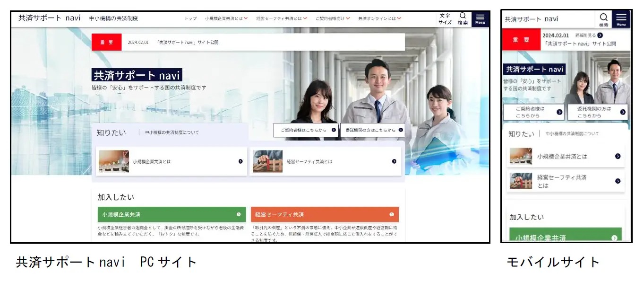Click the ご契約者様はこちらから button
The width and height of the screenshot is (644, 282).
(x=306, y=130)
